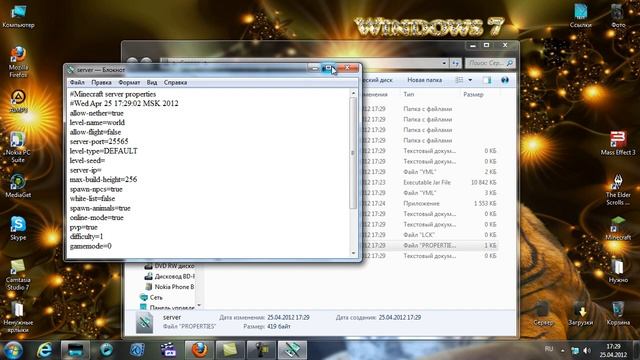Switch to Notepad server taskbar button
Viewport: 640px width, 360px height.
292,350
